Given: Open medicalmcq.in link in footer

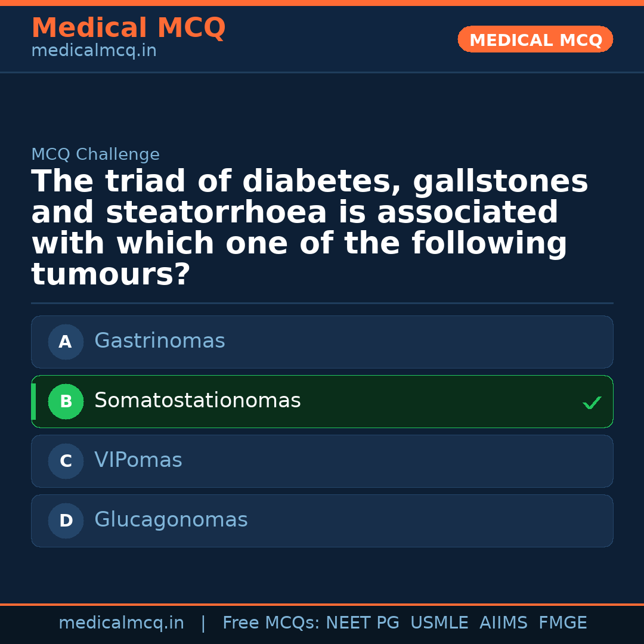Looking at the screenshot, I should [x=121, y=623].
